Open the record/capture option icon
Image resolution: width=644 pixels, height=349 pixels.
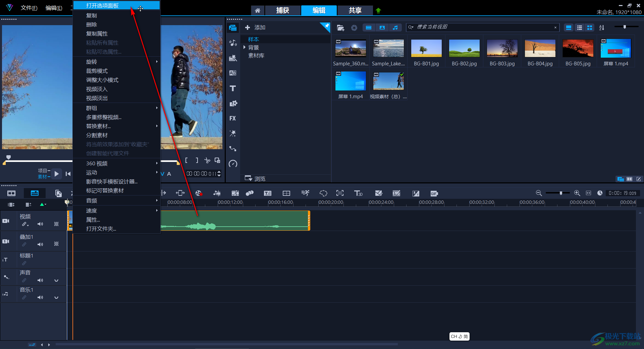coord(199,193)
